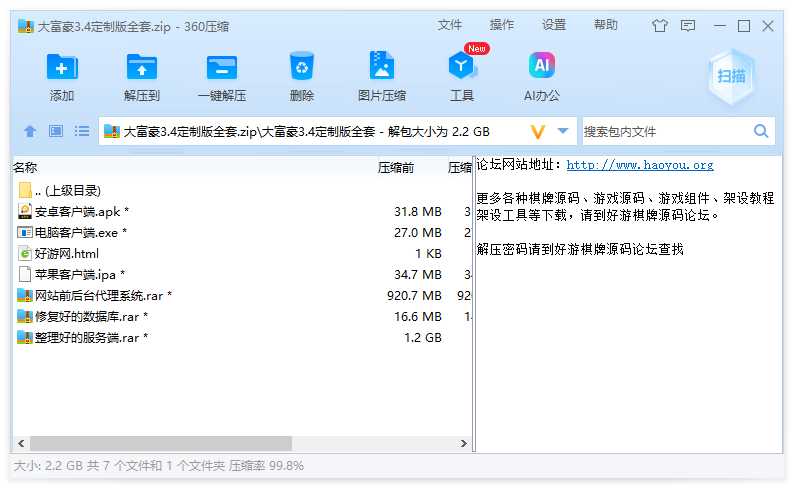Open the http://www.haoyou.org link
The width and height of the screenshot is (794, 488).
[640, 165]
